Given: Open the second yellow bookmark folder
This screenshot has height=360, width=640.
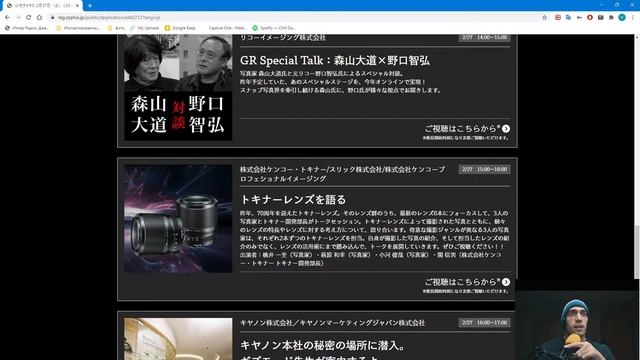Looking at the screenshot, I should point(78,28).
